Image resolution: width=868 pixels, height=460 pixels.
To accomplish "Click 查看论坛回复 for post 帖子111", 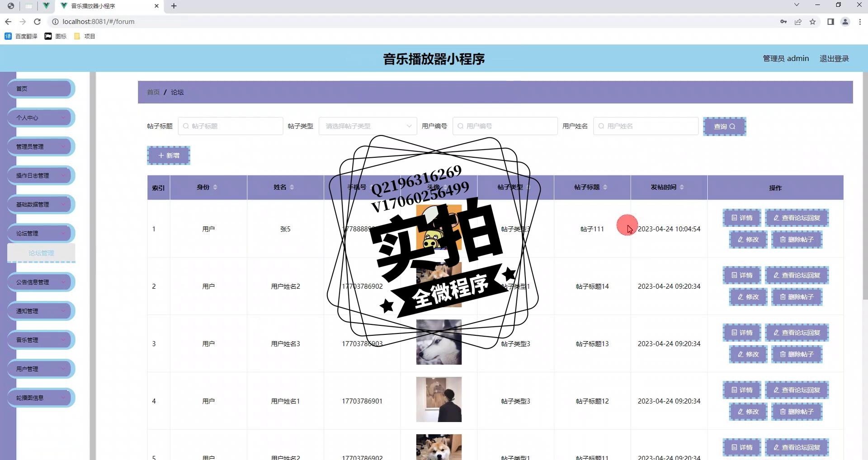I will [x=797, y=218].
